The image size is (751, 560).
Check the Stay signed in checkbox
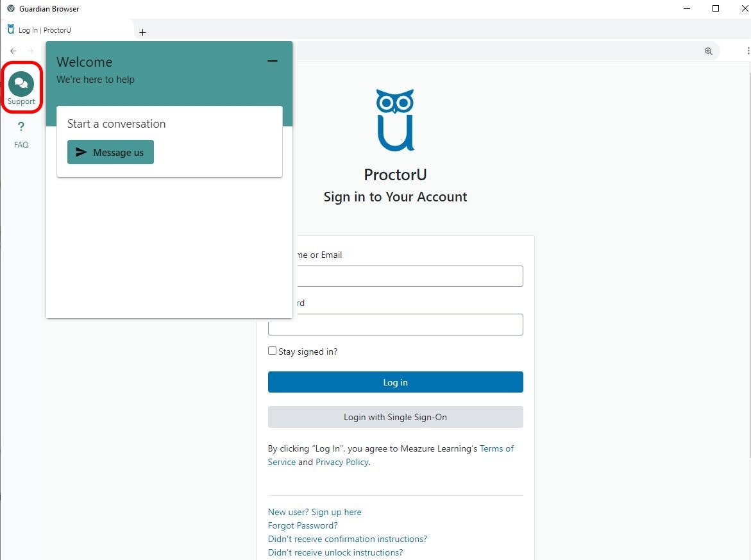click(x=272, y=351)
